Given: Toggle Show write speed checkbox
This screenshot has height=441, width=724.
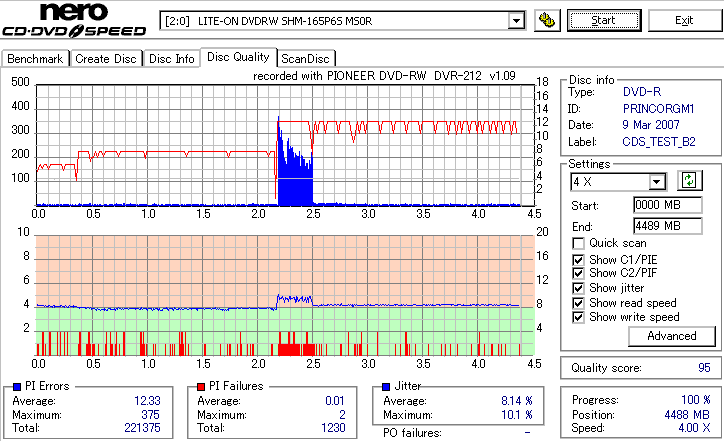Looking at the screenshot, I should (x=578, y=317).
